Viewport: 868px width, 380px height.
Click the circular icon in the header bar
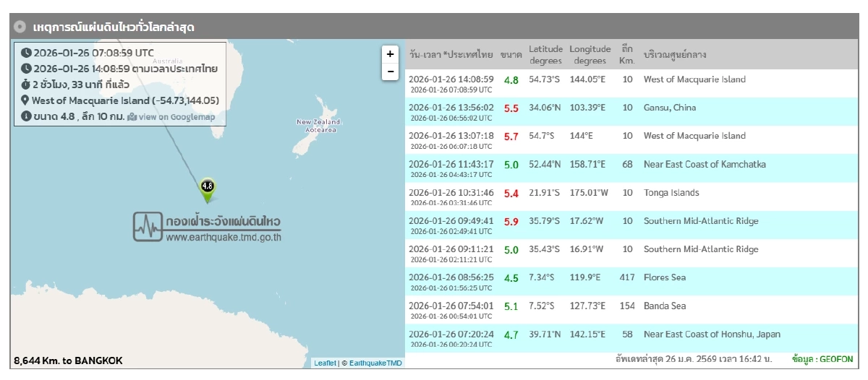pos(20,27)
